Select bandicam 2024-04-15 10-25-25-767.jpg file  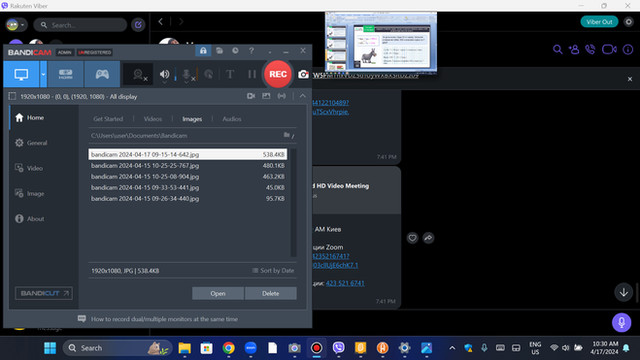pyautogui.click(x=188, y=166)
